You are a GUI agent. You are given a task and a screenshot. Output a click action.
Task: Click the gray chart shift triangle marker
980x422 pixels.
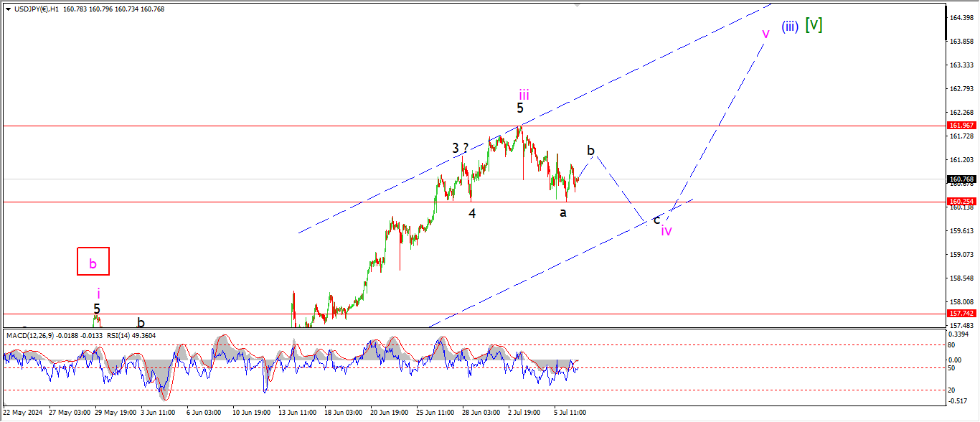pyautogui.click(x=576, y=6)
